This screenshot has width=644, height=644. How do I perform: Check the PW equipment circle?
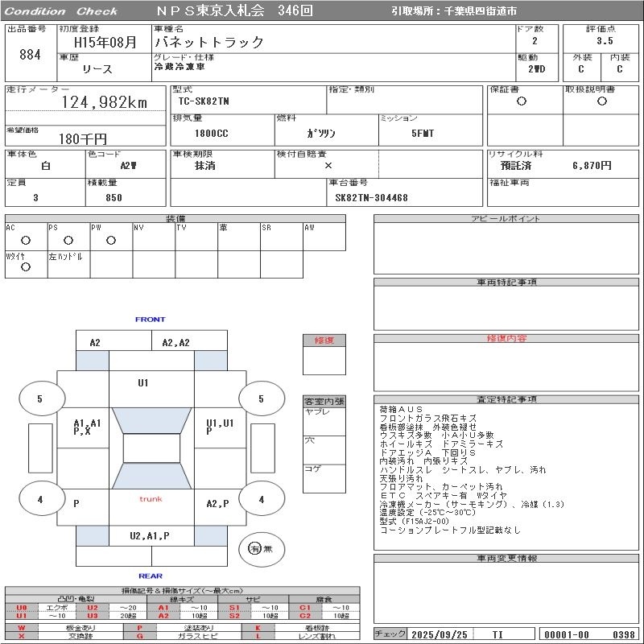[x=110, y=240]
